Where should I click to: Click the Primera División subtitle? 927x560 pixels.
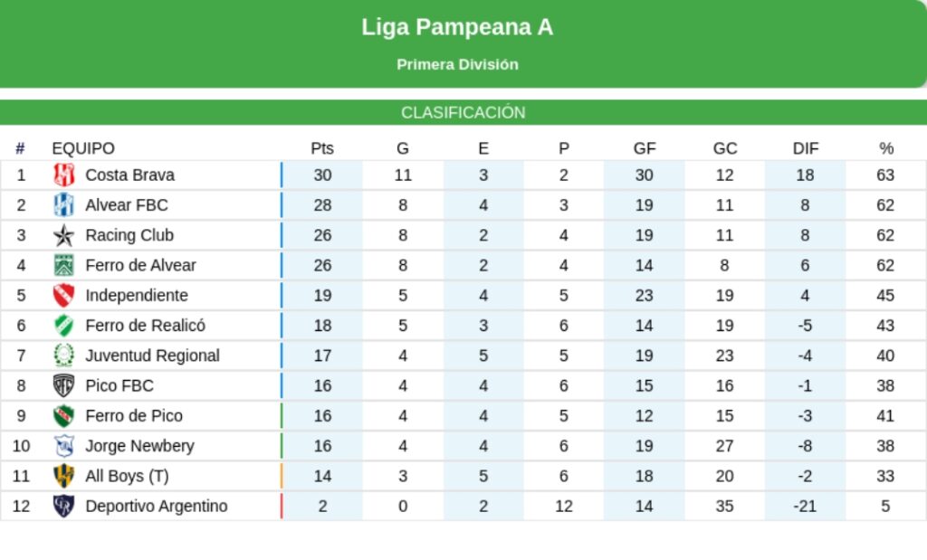457,64
